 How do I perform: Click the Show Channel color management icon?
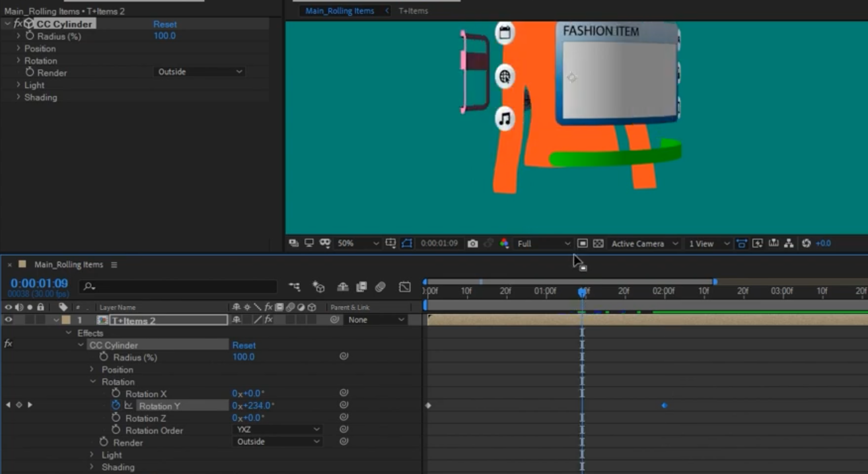[x=504, y=244]
